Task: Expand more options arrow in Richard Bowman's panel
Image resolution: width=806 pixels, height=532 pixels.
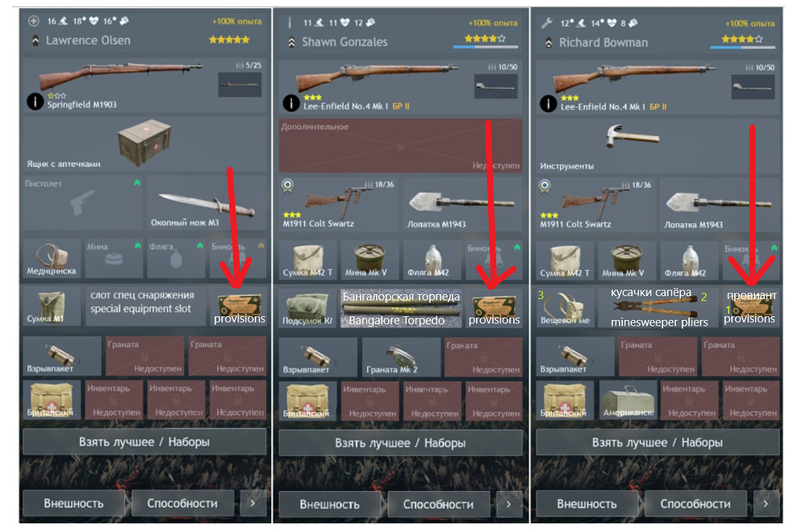Action: pyautogui.click(x=766, y=504)
